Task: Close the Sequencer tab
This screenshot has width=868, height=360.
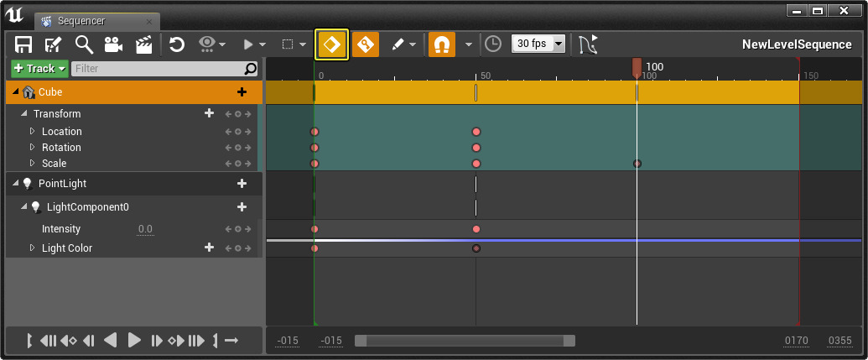Action: point(149,22)
